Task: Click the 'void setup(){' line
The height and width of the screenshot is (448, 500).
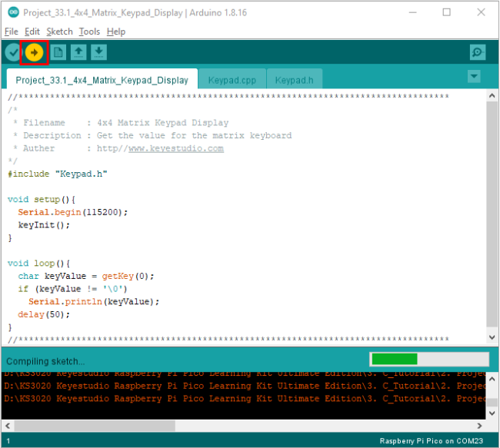Action: tap(42, 200)
